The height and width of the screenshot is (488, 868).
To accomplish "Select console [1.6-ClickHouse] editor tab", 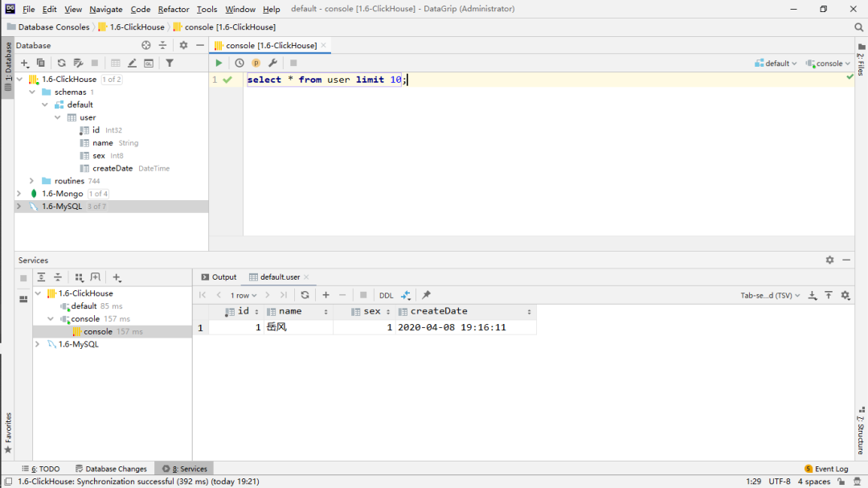I will click(x=270, y=45).
